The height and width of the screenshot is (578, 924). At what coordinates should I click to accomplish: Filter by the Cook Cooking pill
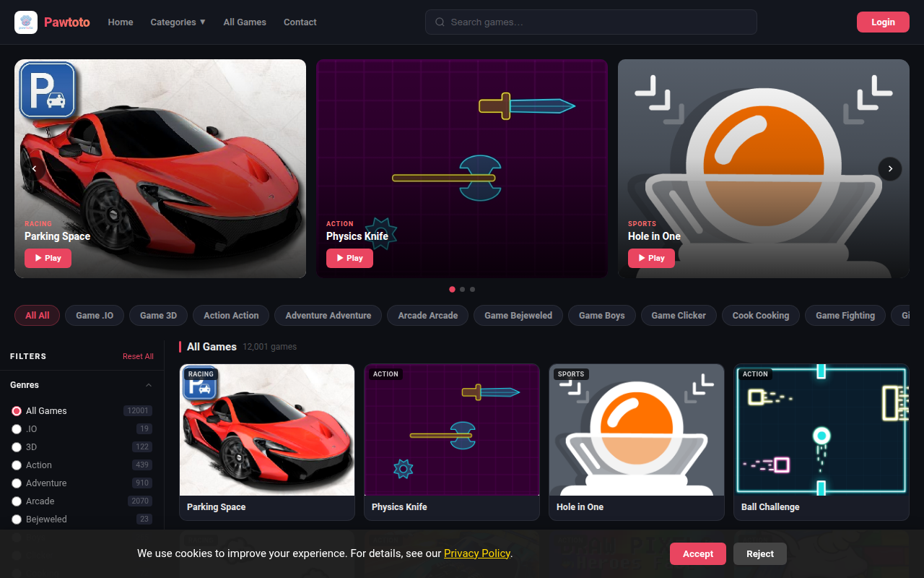[x=761, y=316]
